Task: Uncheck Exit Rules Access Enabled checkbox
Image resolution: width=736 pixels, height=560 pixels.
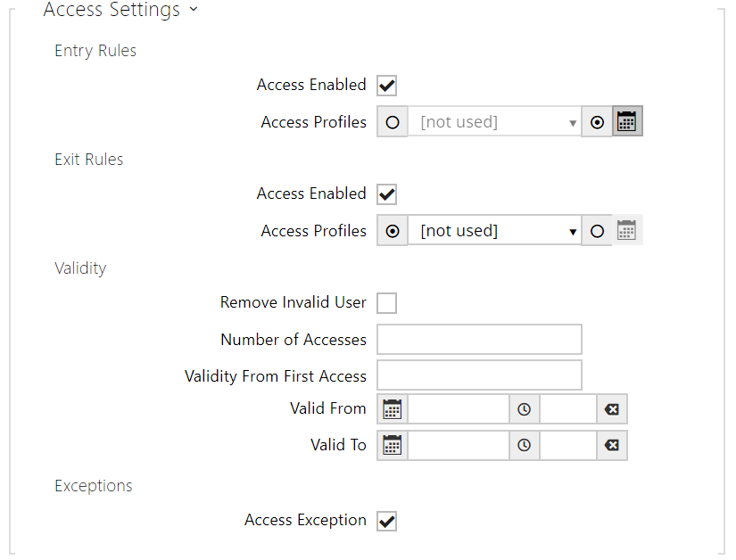Action: [x=387, y=194]
